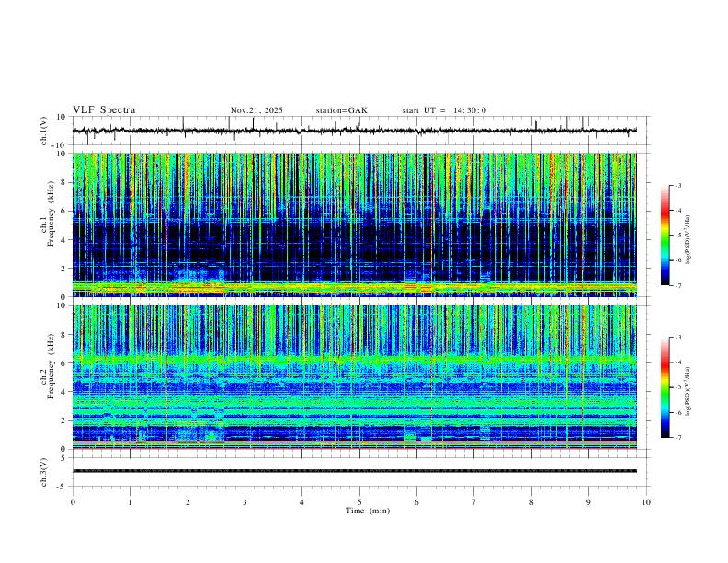Click the ch.2 color bar "log(PSD)" label
Viewport: 728px width, 563px height.
click(x=688, y=391)
